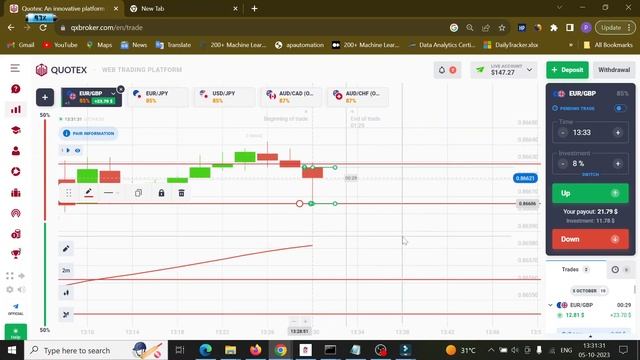The width and height of the screenshot is (640, 360).
Task: Place a Down trade
Action: pyautogui.click(x=590, y=239)
